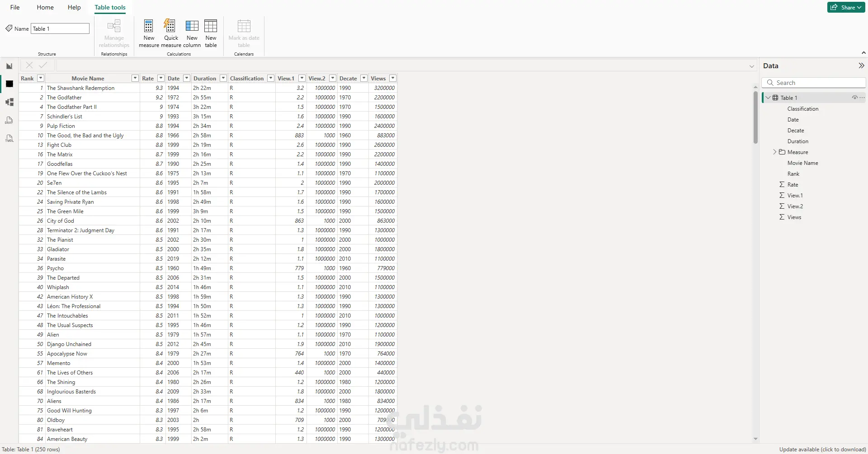
Task: Click the table Name input field
Action: tap(60, 28)
